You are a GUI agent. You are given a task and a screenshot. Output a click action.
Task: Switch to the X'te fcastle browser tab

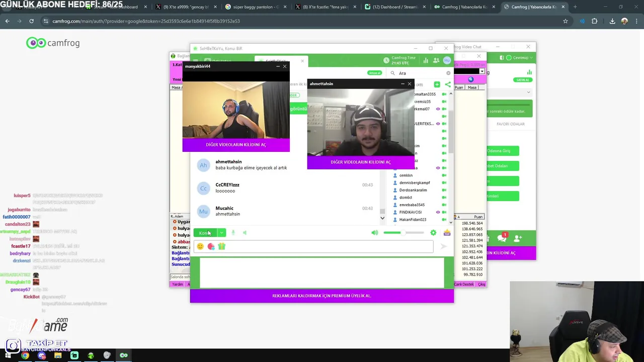325,7
